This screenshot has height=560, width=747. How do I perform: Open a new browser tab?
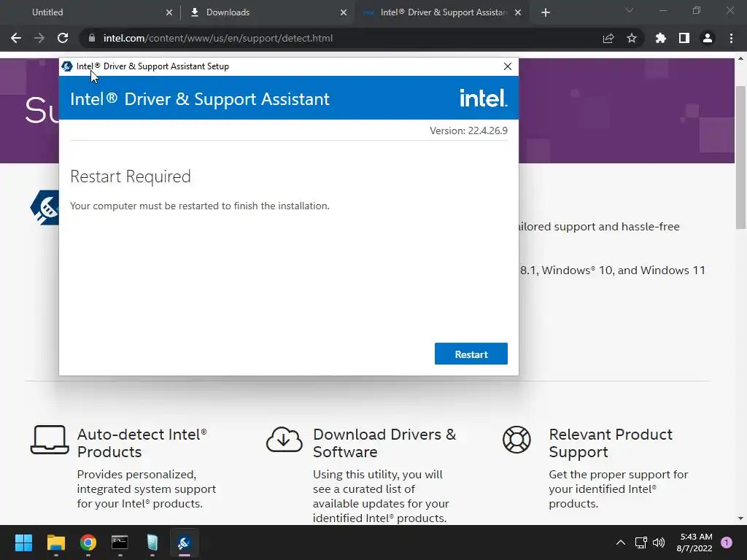(x=546, y=13)
